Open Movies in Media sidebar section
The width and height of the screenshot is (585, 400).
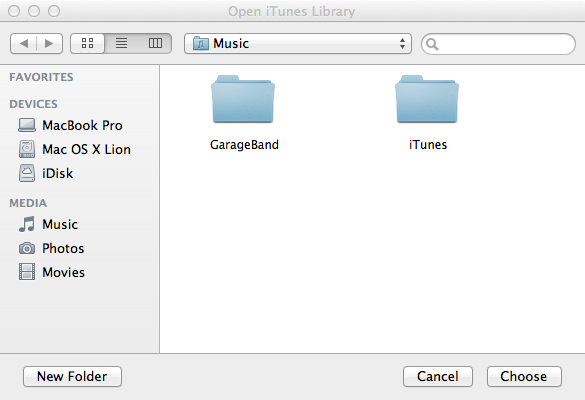pos(79,272)
